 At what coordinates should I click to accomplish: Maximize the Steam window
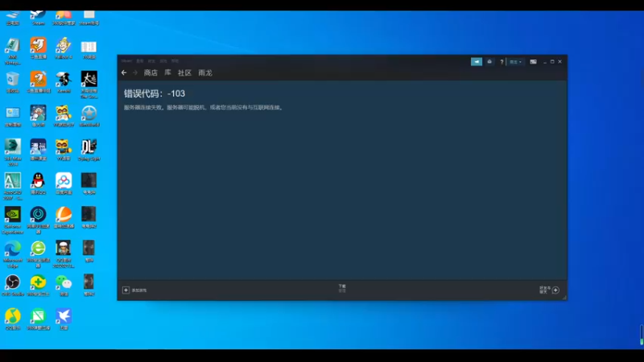[x=552, y=62]
